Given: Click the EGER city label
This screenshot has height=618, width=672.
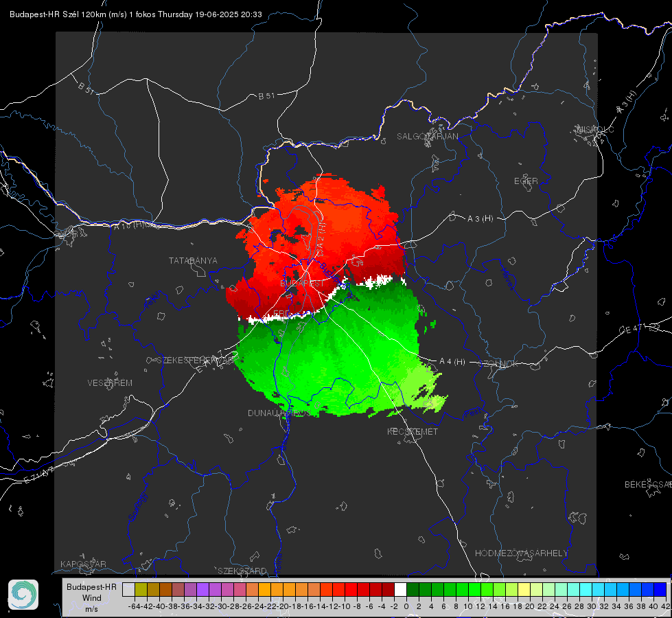Looking at the screenshot, I should pyautogui.click(x=526, y=181).
